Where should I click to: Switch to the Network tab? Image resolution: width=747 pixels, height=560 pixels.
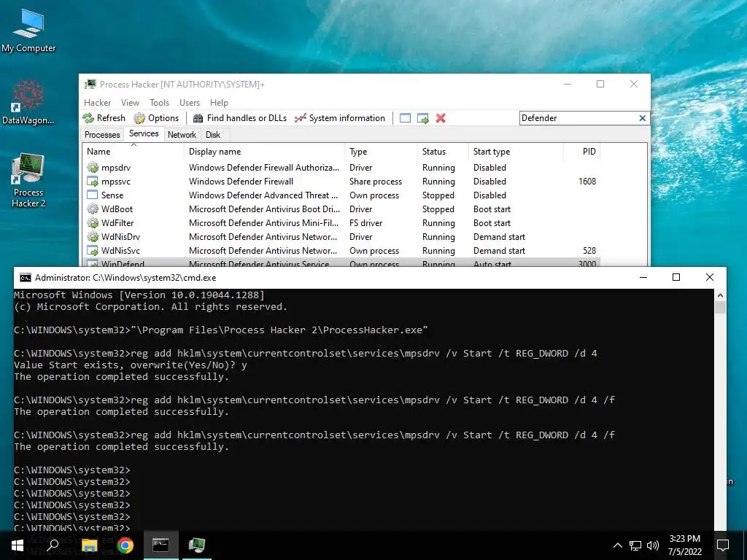[x=182, y=135]
